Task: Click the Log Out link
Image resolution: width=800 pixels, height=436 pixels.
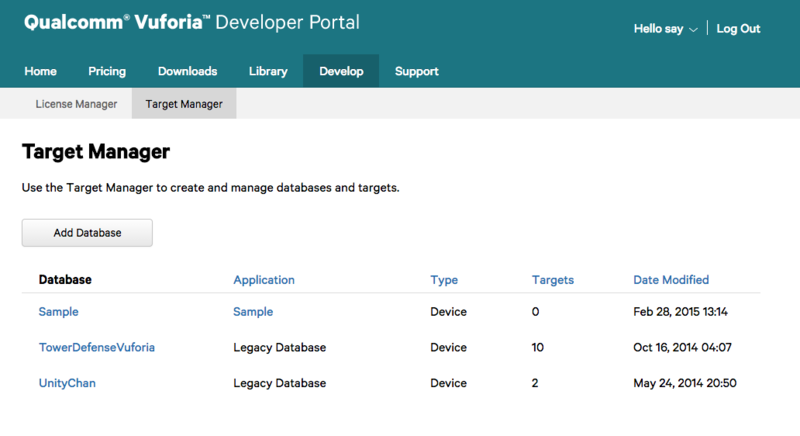Action: pos(738,29)
